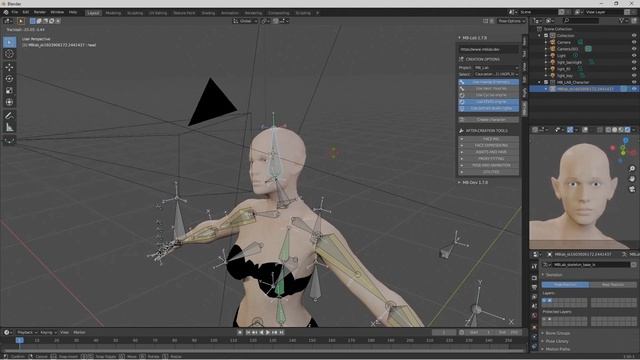The image size is (640, 360).
Task: Switch to the Sculpting workspace tab
Action: pos(135,13)
